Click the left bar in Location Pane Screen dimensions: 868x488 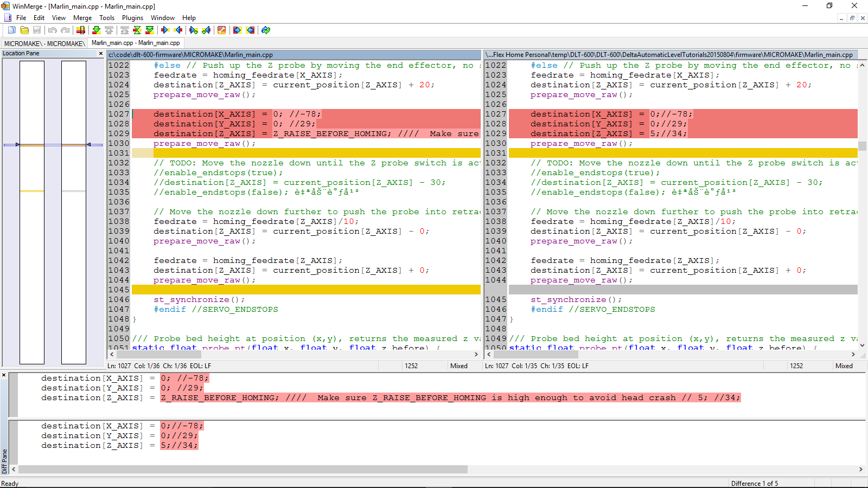click(x=32, y=212)
